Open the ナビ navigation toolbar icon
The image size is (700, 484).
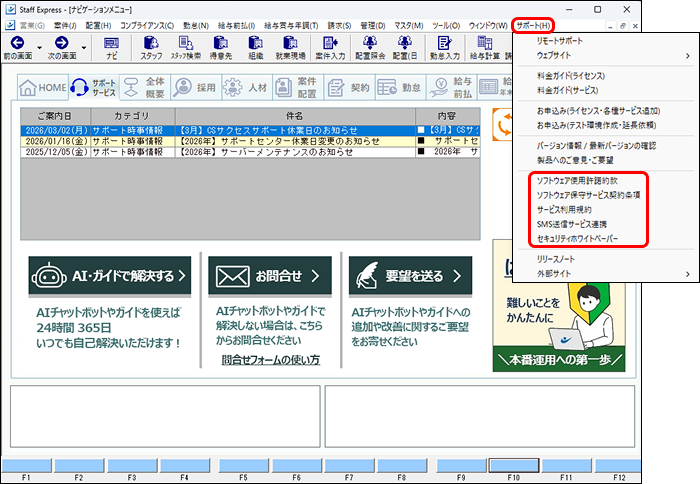112,48
